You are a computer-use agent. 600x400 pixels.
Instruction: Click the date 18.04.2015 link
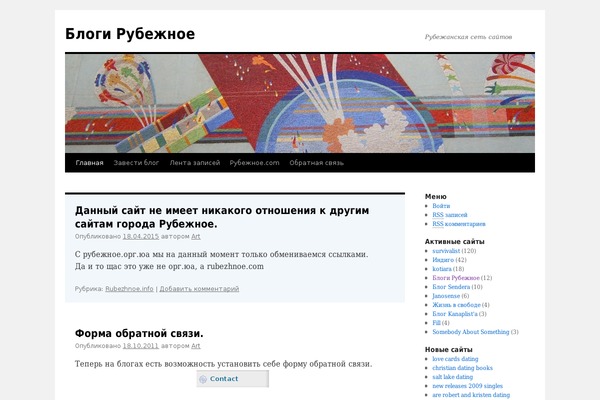(x=140, y=237)
